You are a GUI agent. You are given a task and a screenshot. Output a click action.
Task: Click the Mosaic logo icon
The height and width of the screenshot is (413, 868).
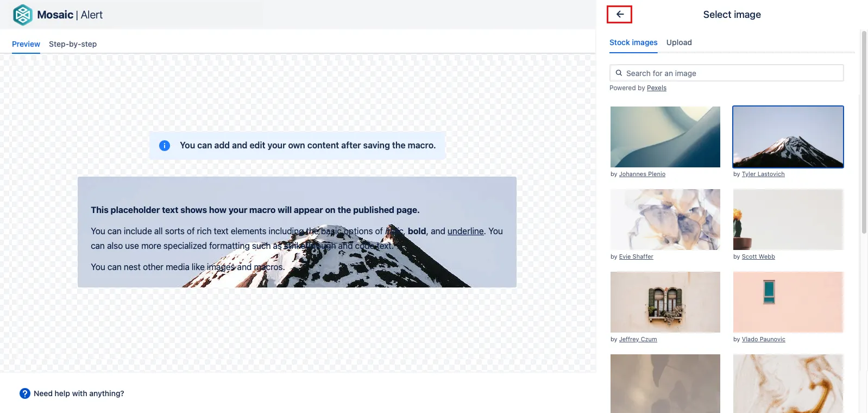(x=23, y=15)
